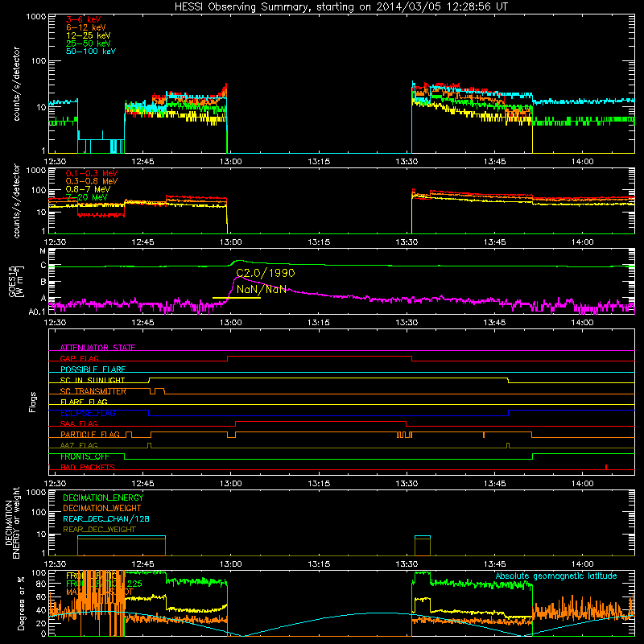Click the blue ECLIPSE_FLAG label
The height and width of the screenshot is (644, 644).
pos(88,413)
